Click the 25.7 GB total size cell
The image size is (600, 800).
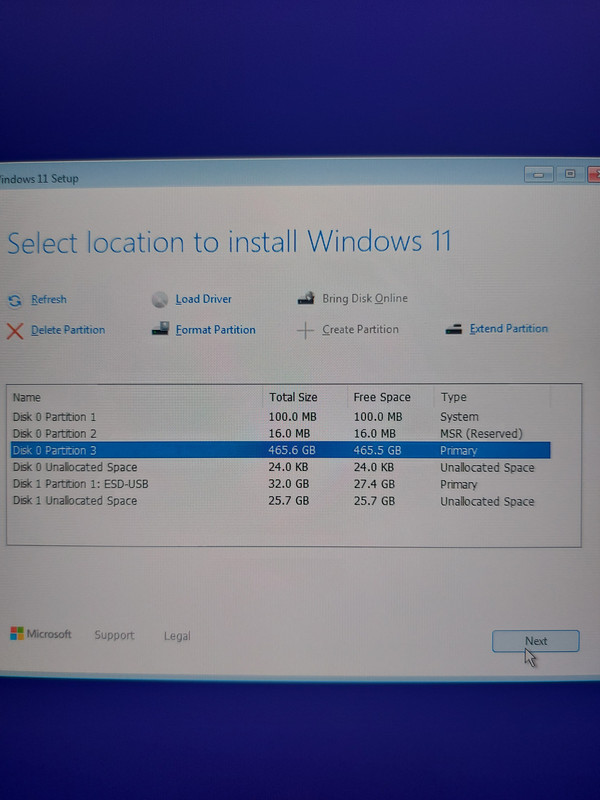[288, 501]
